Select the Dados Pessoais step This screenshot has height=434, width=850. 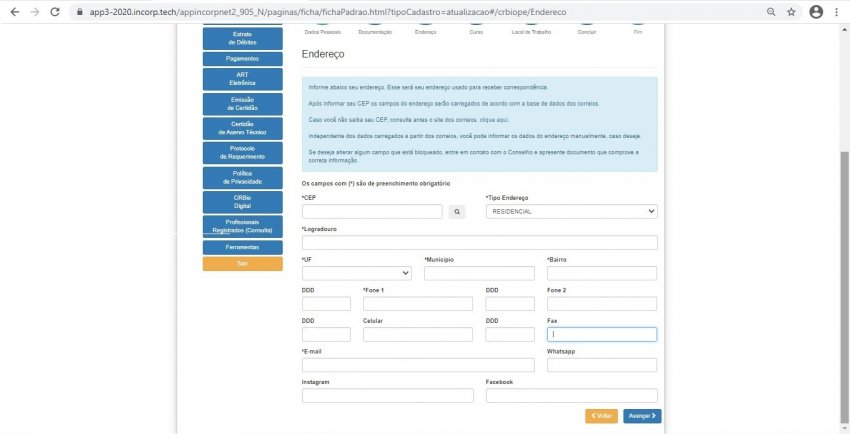coord(323,33)
